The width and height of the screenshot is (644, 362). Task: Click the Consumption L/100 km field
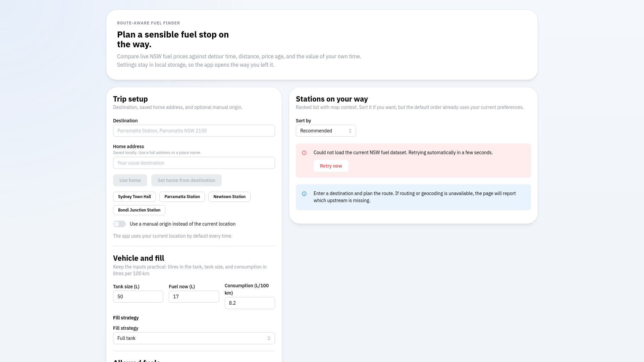(250, 303)
